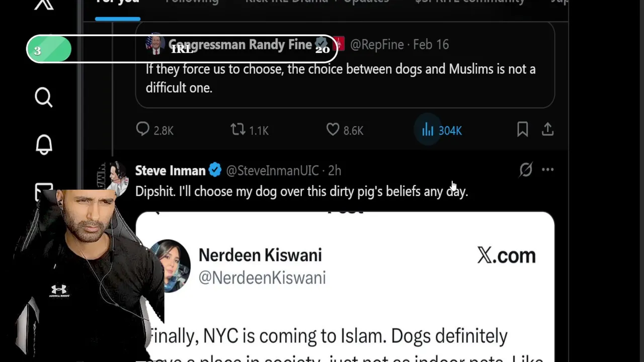Click the quoted tweet text about dogs and Muslims
Screen dimensions: 644x362
pyautogui.click(x=340, y=78)
